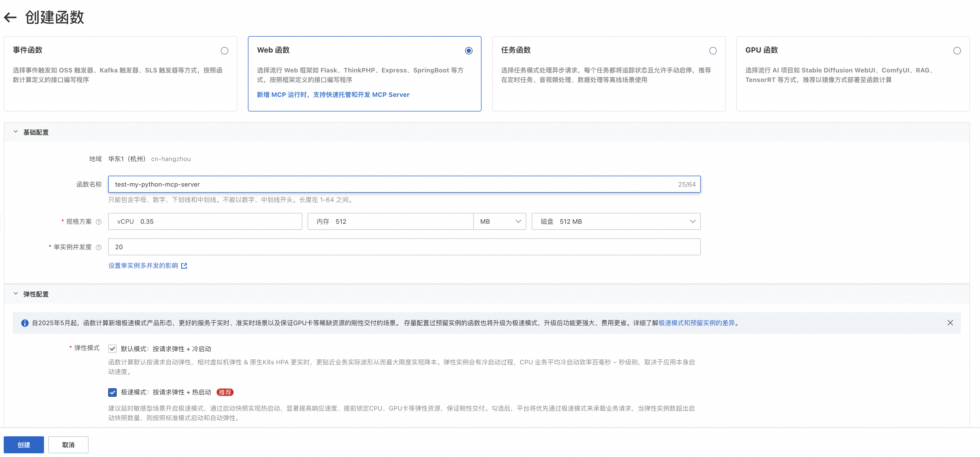This screenshot has width=980, height=457.
Task: Click external link icon after 设置单实例多并发的影响
Action: point(184,266)
